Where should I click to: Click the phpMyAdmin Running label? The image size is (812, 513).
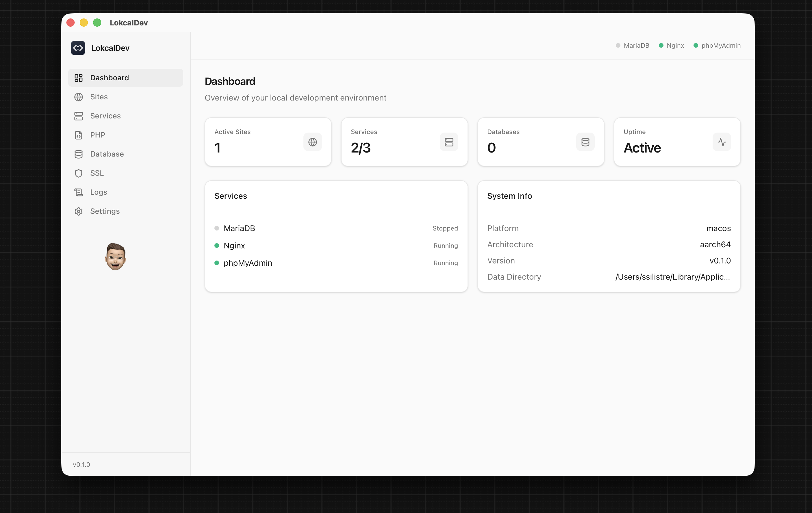point(446,263)
